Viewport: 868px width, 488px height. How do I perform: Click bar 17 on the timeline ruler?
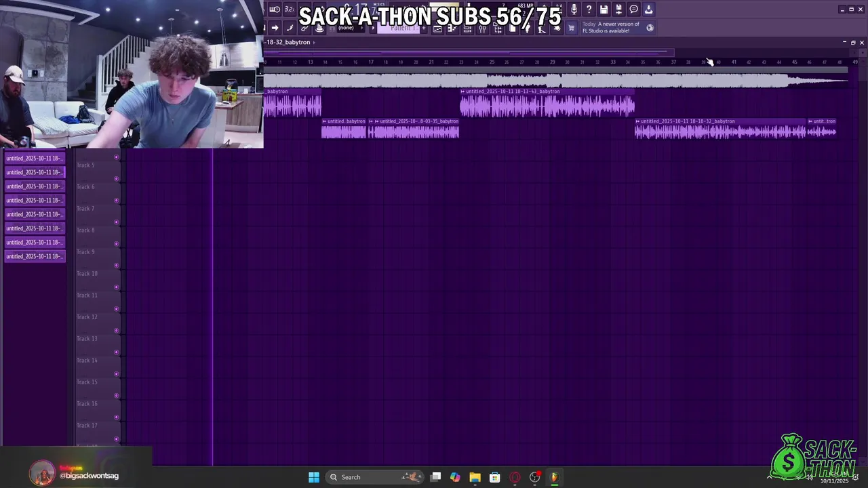coord(370,62)
